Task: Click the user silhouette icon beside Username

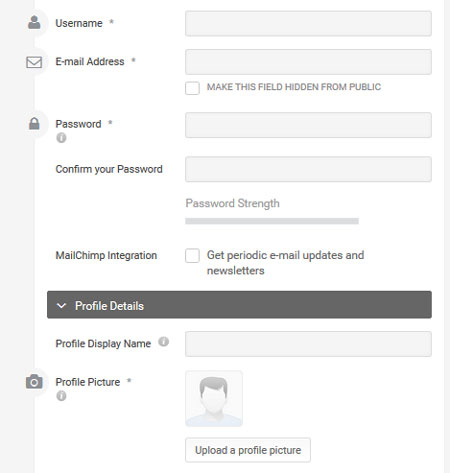Action: (x=34, y=23)
